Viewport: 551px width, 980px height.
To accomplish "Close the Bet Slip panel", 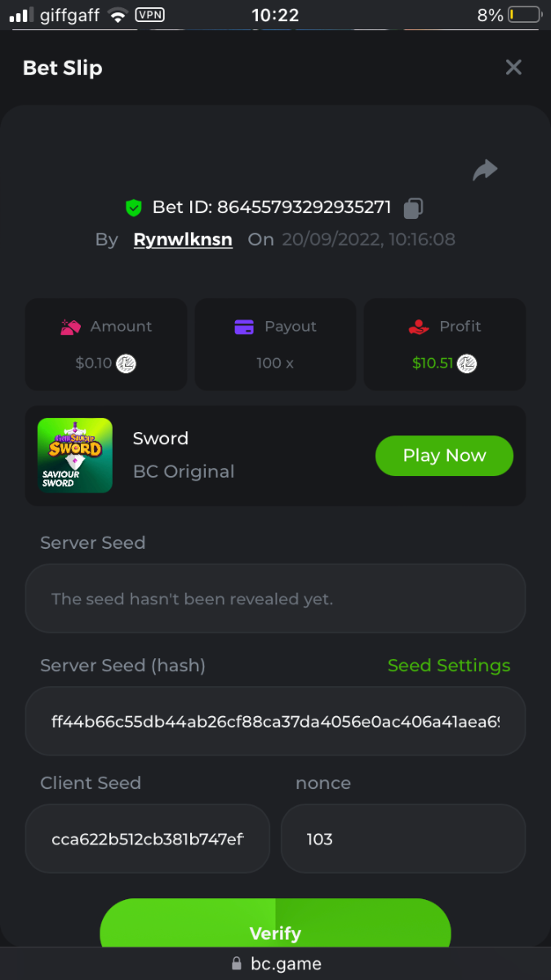I will pos(513,67).
